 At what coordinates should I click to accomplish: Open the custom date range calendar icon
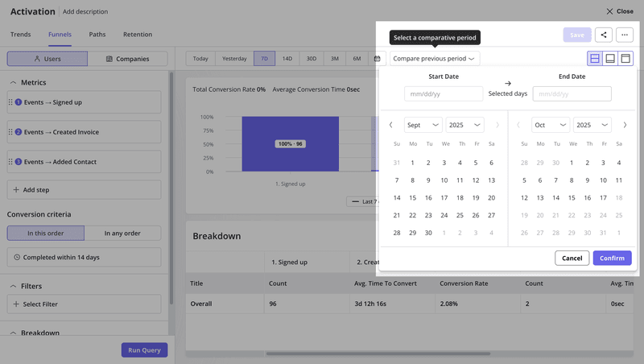378,59
